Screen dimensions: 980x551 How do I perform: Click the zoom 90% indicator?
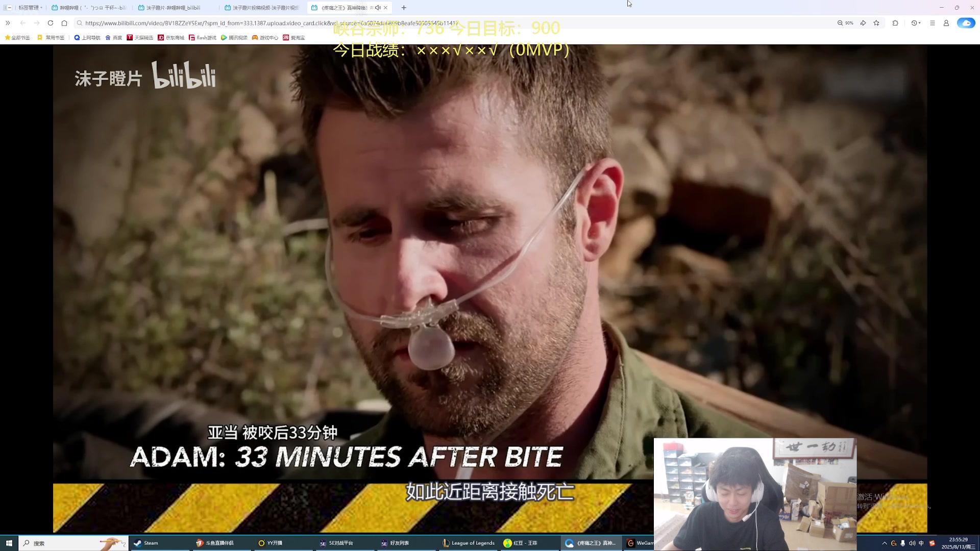click(x=845, y=23)
